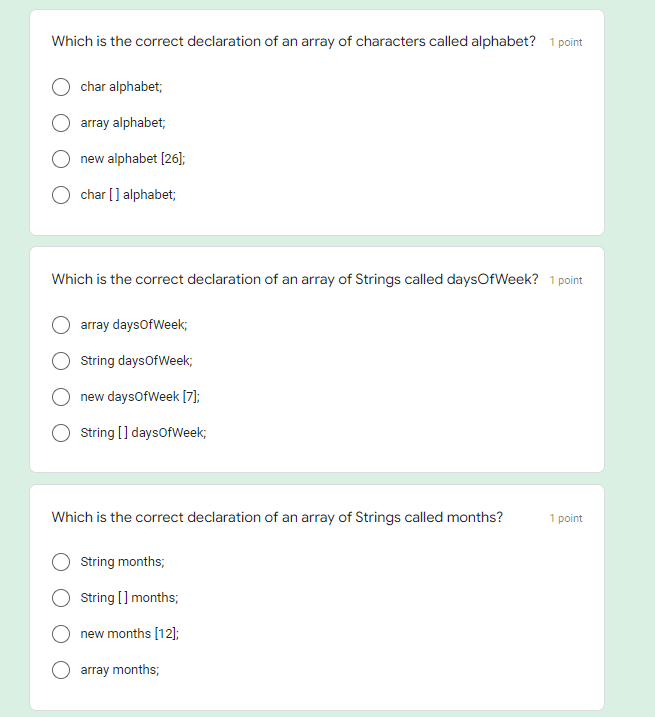Choose 'String months;' answer
Image resolution: width=655 pixels, height=717 pixels.
tap(61, 562)
